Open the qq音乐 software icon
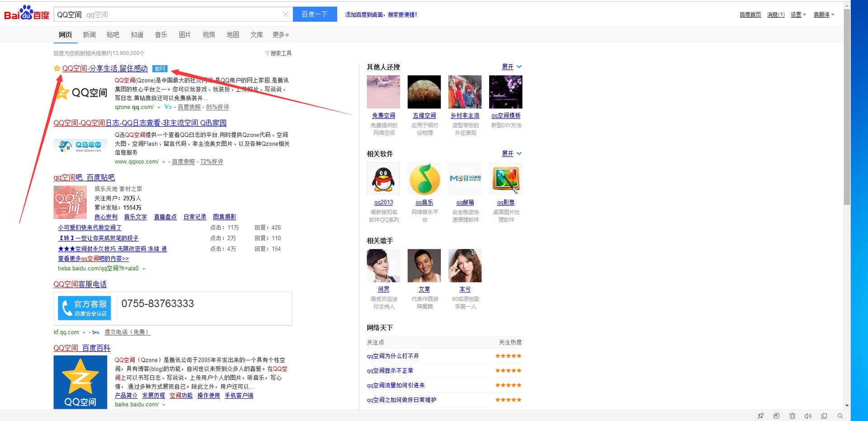The image size is (868, 421). point(424,179)
